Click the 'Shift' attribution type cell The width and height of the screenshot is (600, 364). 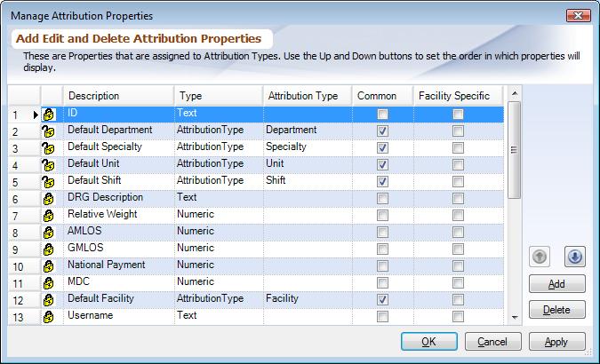pyautogui.click(x=308, y=181)
